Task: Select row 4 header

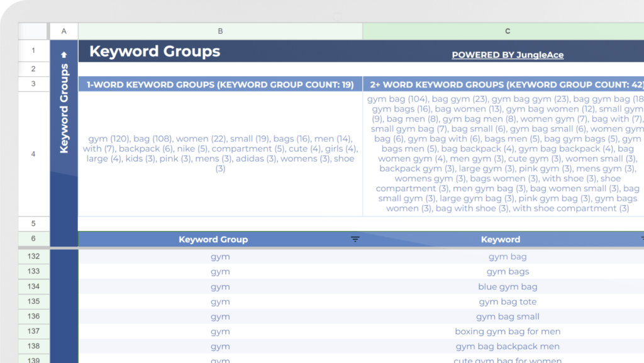Action: pos(33,154)
